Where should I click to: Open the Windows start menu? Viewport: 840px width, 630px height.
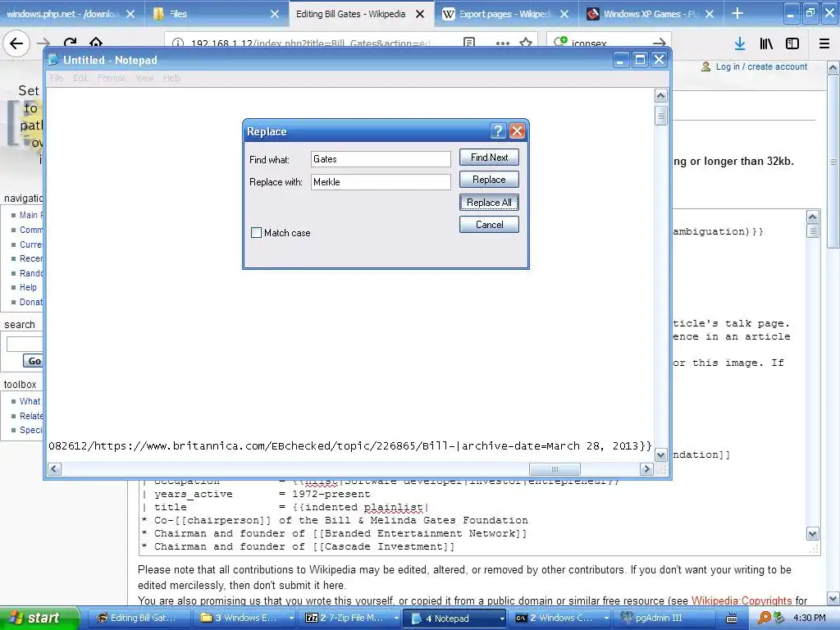coord(39,618)
